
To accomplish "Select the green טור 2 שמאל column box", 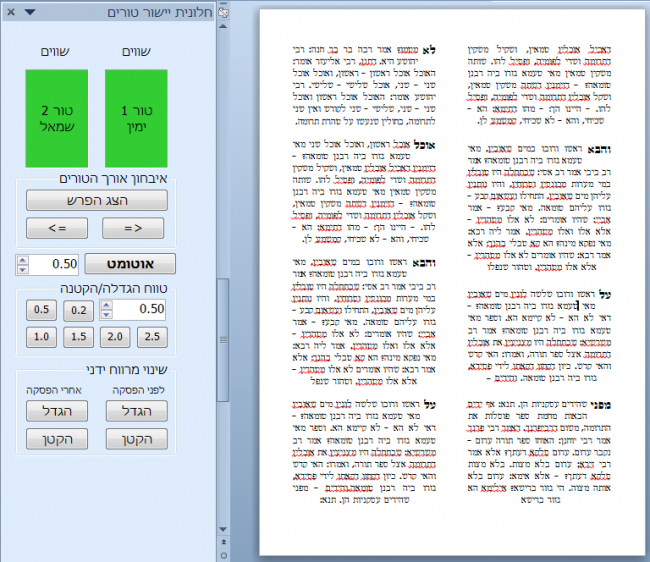I will click(x=57, y=119).
